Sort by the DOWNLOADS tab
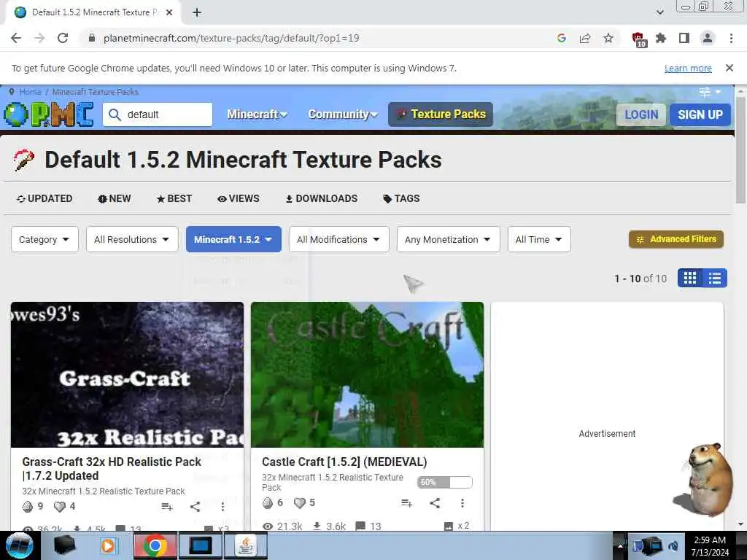 coord(322,198)
